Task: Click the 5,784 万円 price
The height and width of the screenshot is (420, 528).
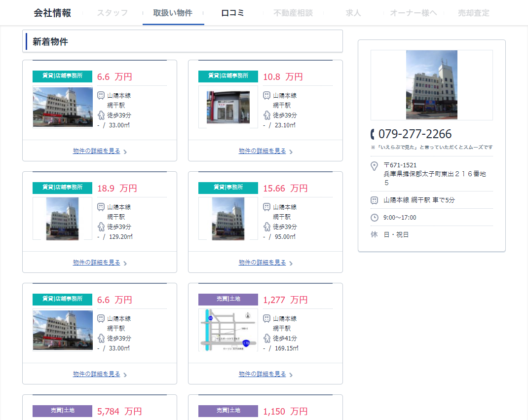Action: 119,411
